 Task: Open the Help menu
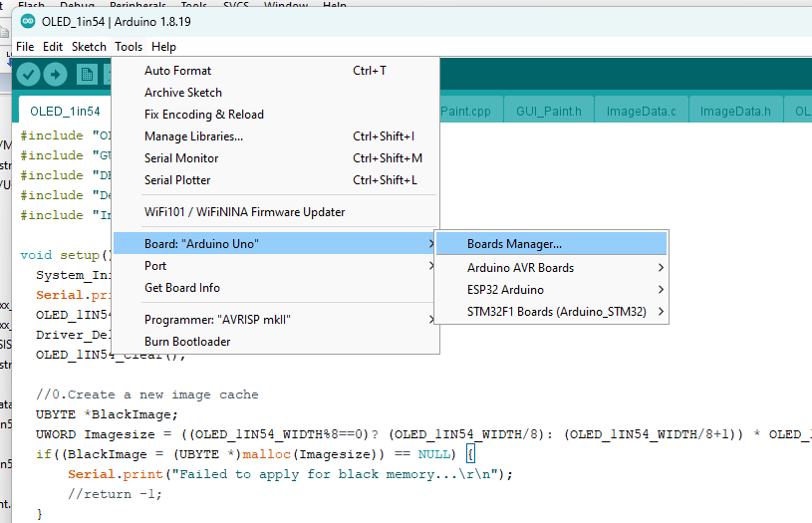coord(163,47)
